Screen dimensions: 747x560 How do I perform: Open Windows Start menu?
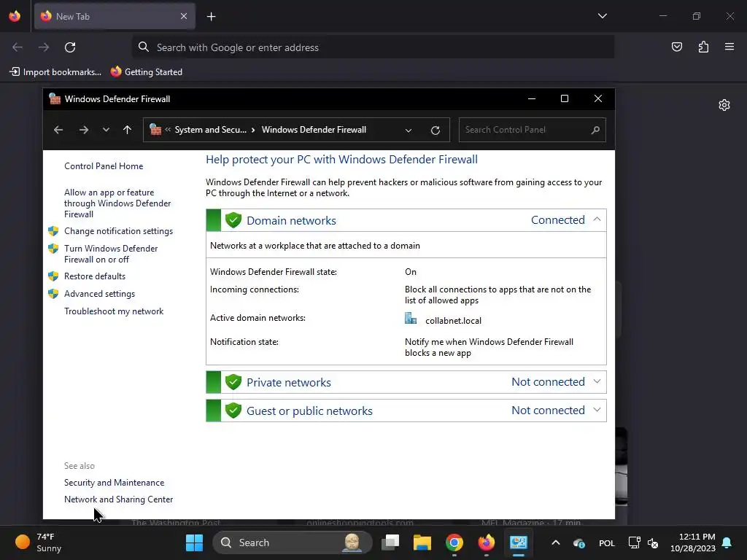coord(194,542)
